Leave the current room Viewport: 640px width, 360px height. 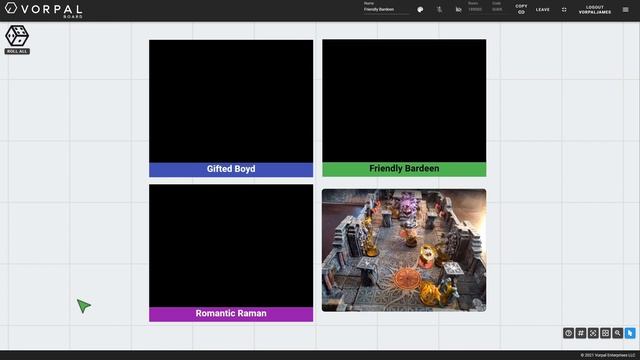pos(542,9)
